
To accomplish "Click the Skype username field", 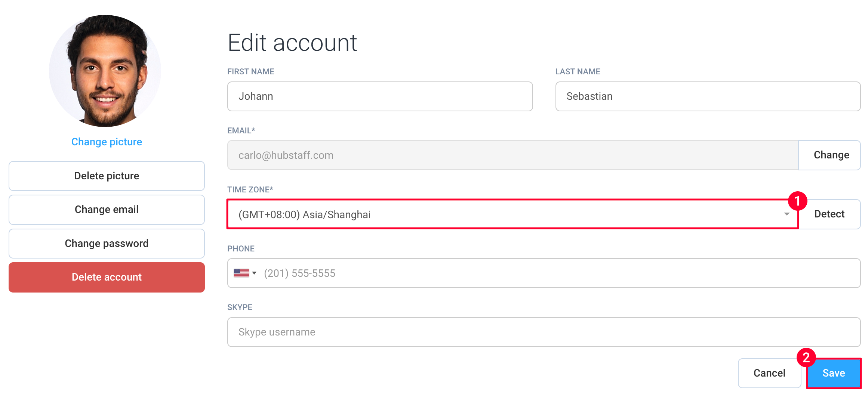I will [544, 332].
